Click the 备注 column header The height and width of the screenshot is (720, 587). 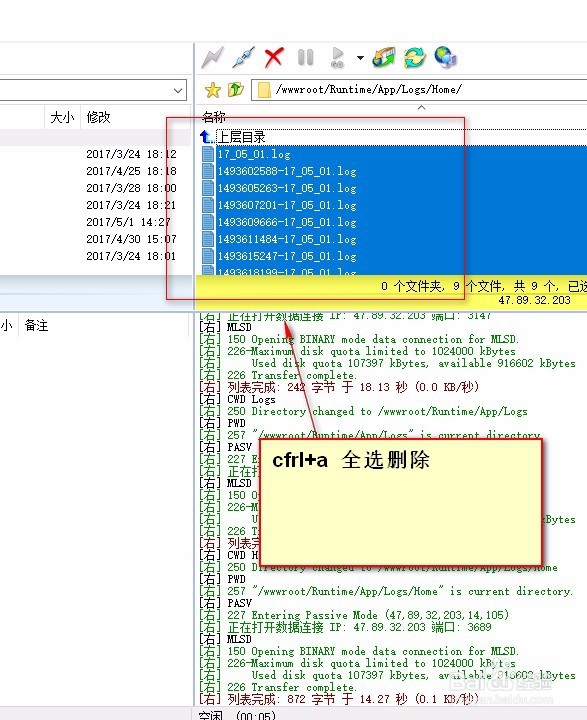(x=36, y=326)
